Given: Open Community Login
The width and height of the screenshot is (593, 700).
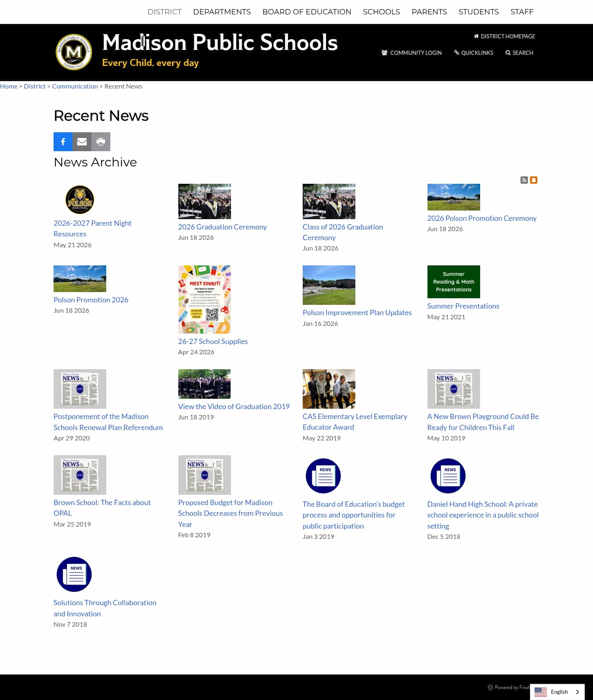Looking at the screenshot, I should [x=411, y=53].
